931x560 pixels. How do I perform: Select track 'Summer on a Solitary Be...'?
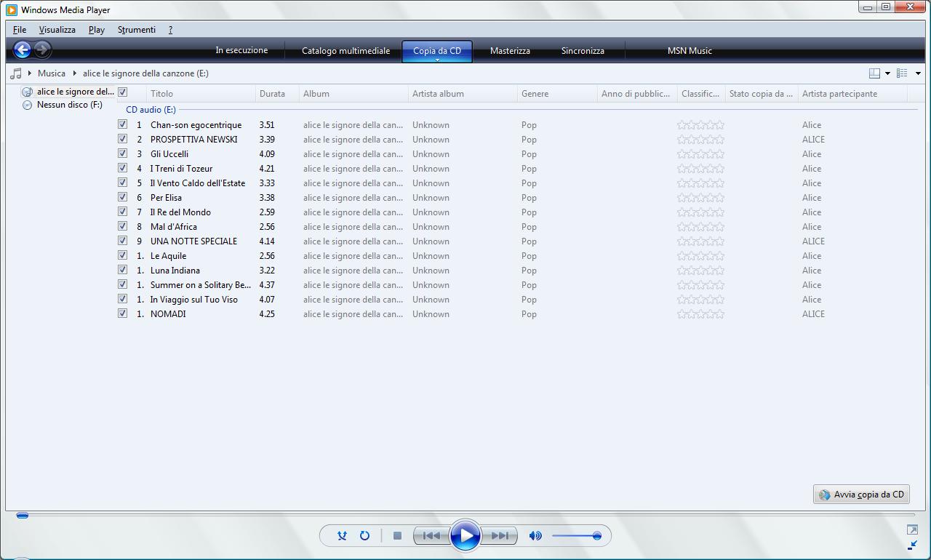[201, 285]
